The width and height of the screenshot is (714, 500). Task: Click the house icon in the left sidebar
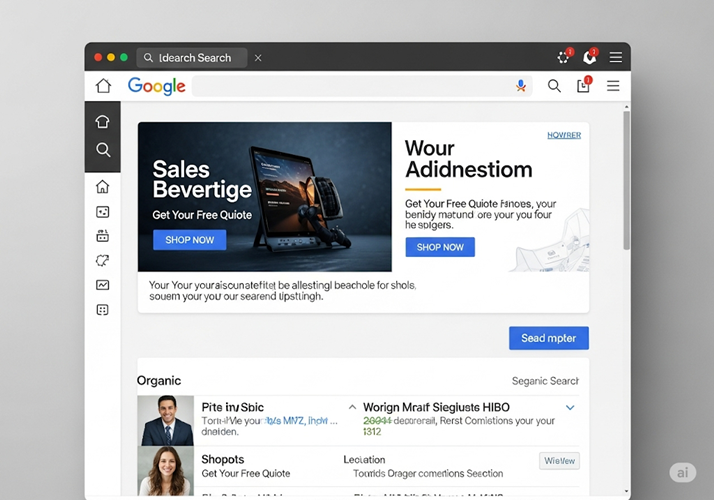click(102, 186)
